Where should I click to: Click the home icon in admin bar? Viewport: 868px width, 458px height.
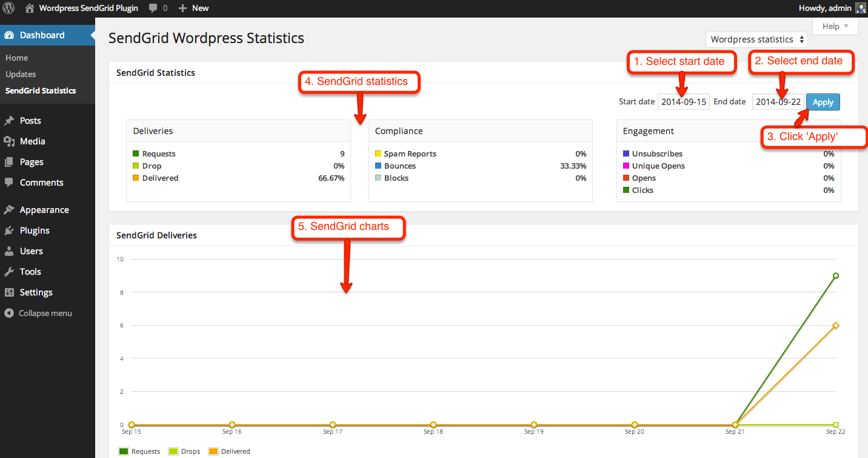pos(29,8)
